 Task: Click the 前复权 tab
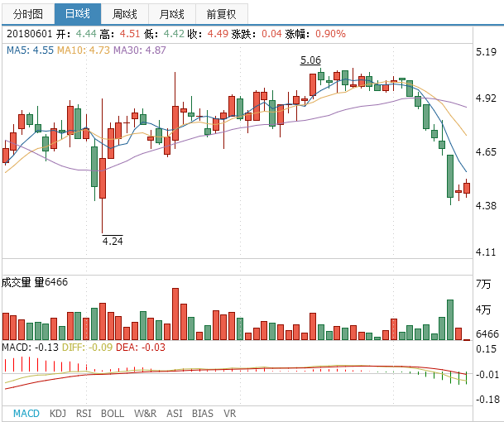tap(222, 14)
